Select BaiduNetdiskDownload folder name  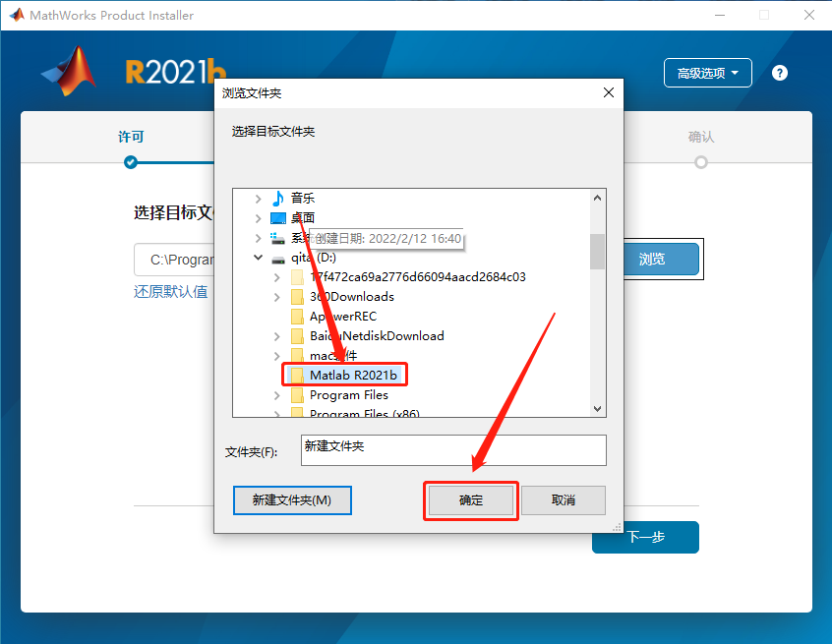click(378, 336)
